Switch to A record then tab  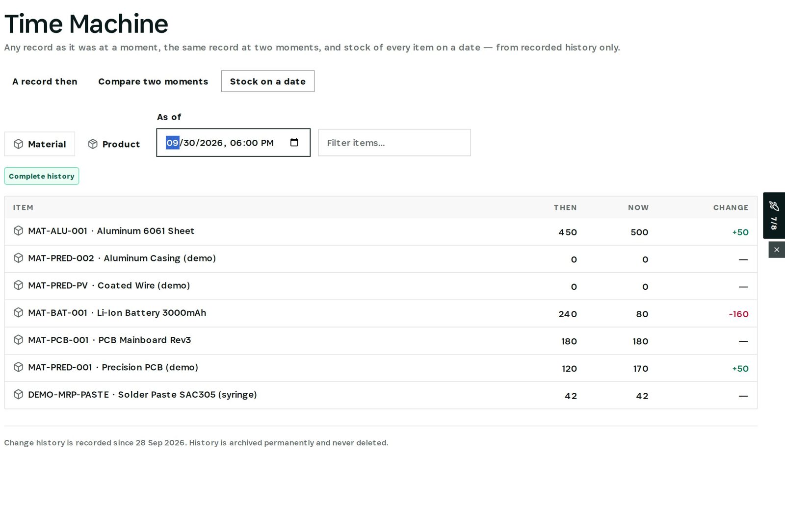click(x=45, y=81)
